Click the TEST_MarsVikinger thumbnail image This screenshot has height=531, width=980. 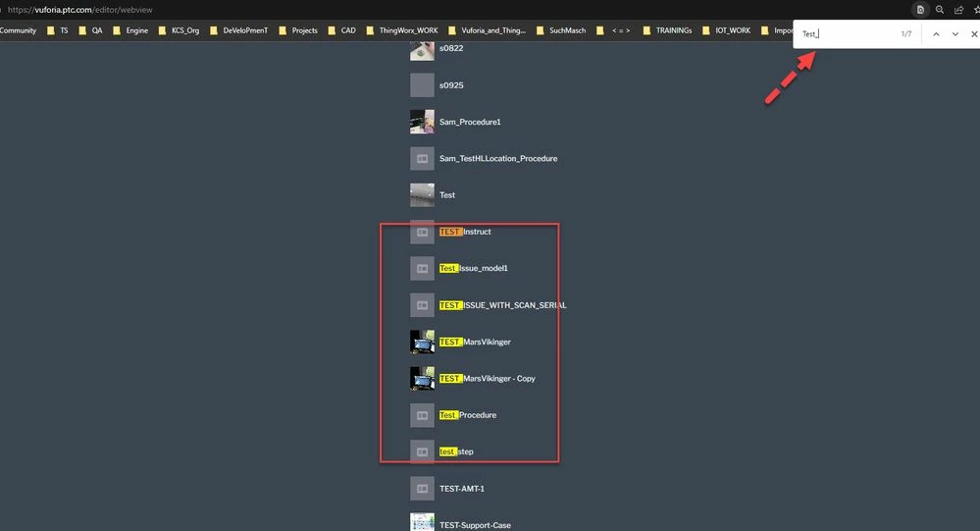click(x=422, y=342)
